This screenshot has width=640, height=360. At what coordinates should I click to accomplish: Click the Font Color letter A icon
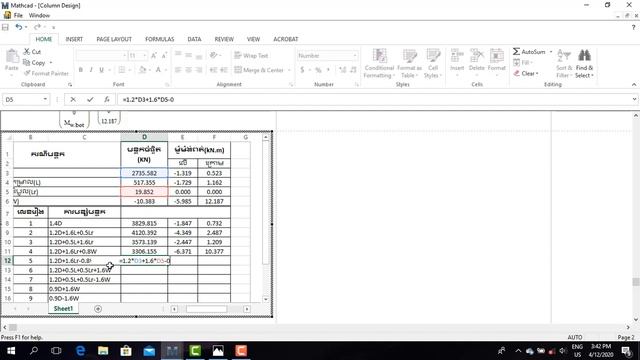coord(158,70)
